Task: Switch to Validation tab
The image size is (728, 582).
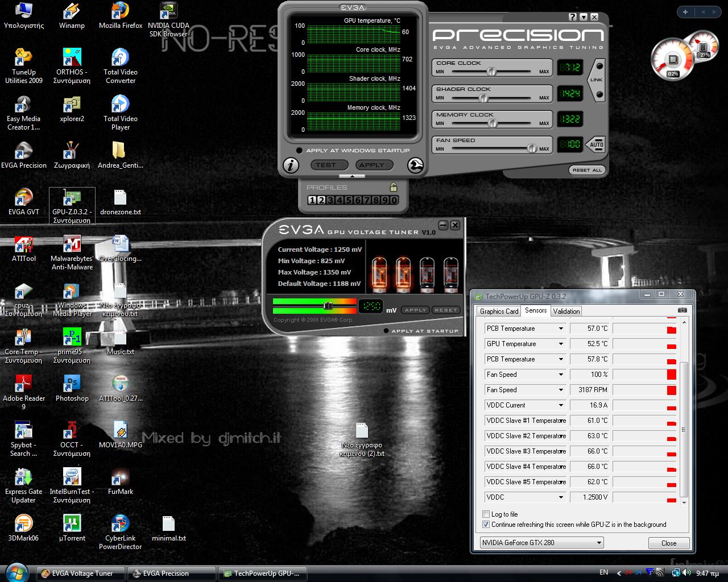Action: coord(566,311)
